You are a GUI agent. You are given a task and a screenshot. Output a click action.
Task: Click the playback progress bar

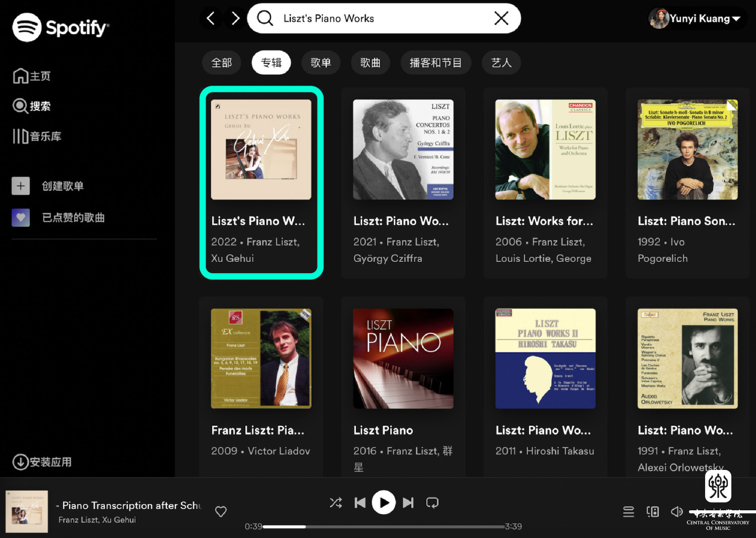(x=383, y=526)
